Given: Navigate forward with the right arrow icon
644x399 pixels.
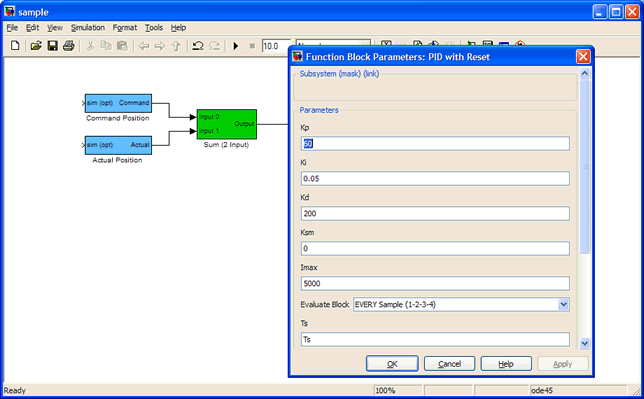Looking at the screenshot, I should click(160, 46).
